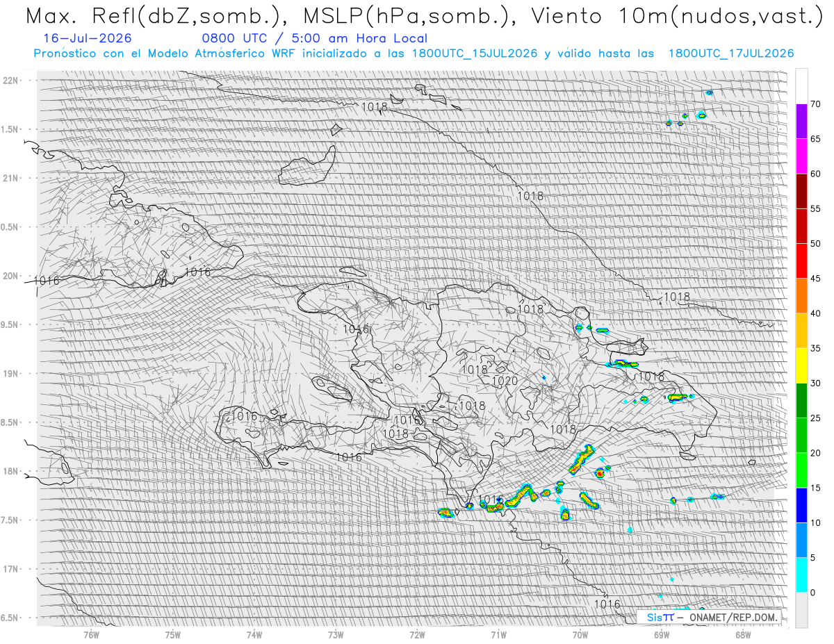Click the '74W' longitude axis label
Viewport: 834px width, 644px height.
tap(254, 634)
